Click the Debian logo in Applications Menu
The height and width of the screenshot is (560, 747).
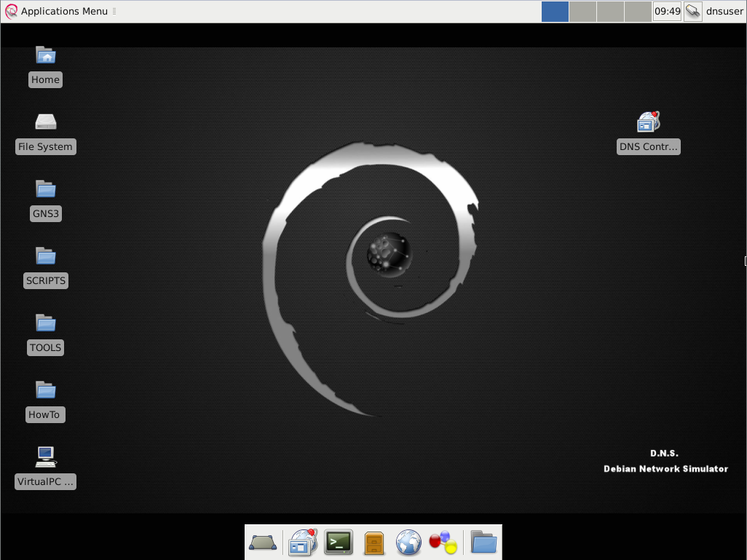[x=11, y=12]
